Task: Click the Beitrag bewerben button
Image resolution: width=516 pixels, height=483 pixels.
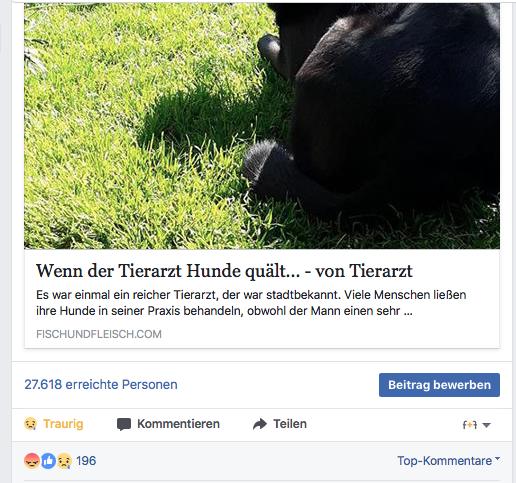Action: [x=439, y=385]
